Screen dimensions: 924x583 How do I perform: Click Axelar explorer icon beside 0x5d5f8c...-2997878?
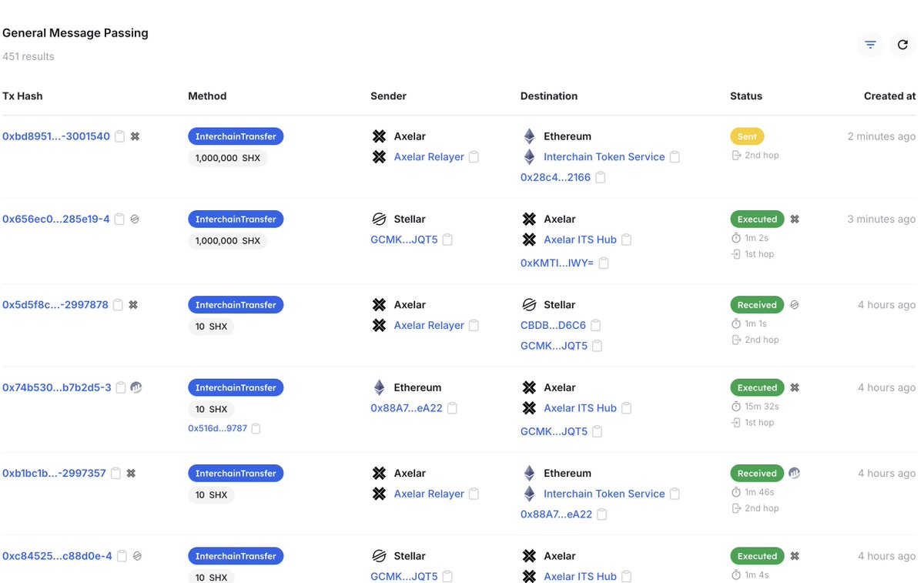click(133, 305)
